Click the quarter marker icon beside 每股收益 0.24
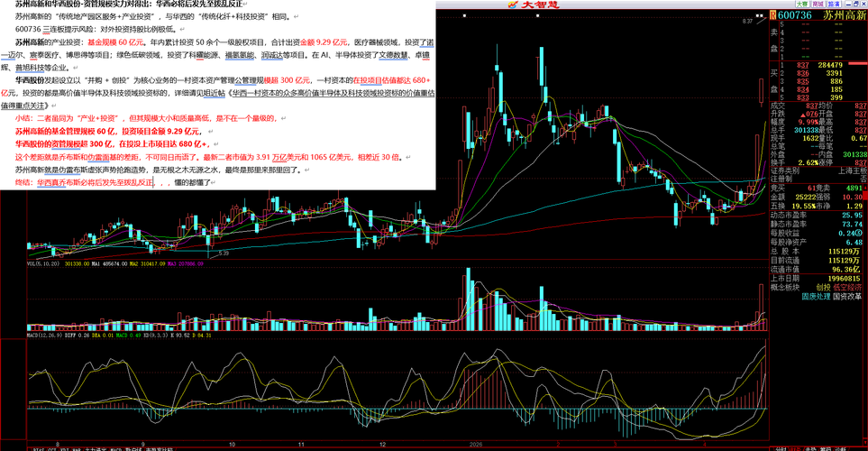868x451 pixels. (x=859, y=234)
